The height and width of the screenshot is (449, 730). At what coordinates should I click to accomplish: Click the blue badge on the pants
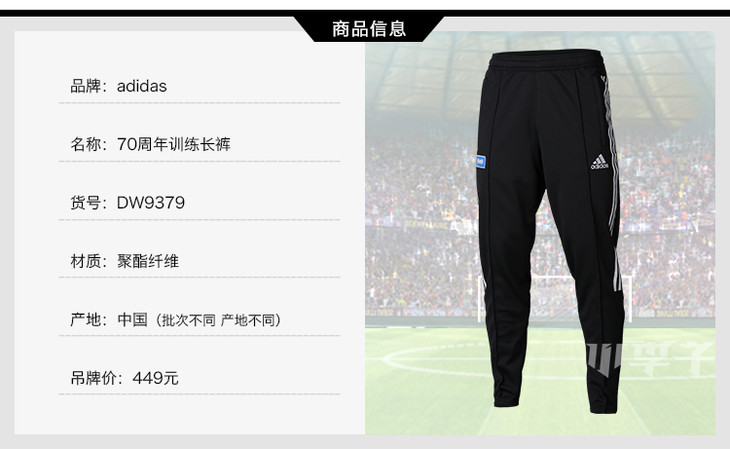(x=480, y=161)
